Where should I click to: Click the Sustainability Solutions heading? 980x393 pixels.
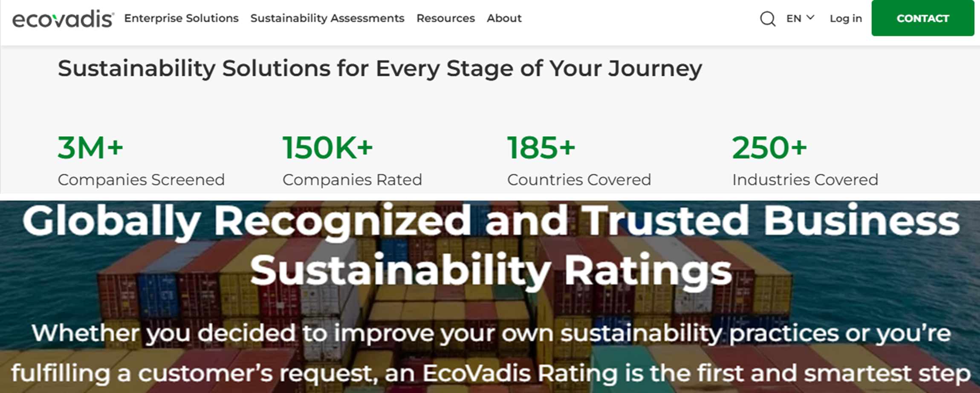[x=379, y=69]
